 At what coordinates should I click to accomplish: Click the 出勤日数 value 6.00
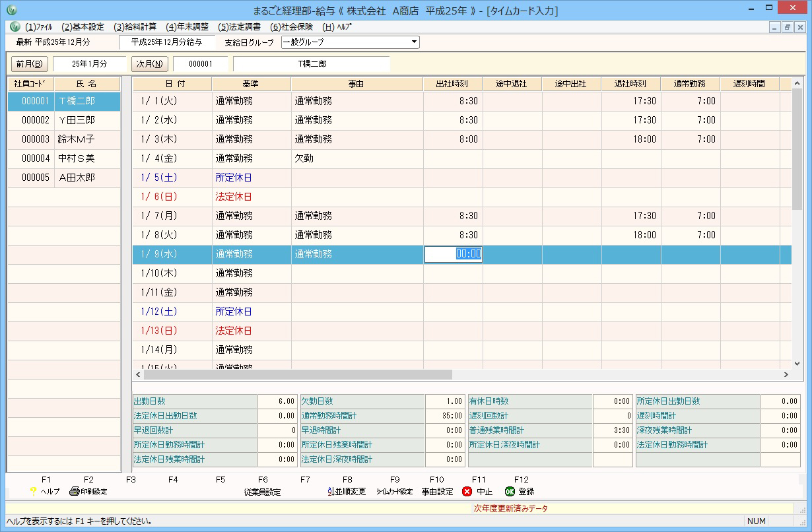tap(277, 401)
